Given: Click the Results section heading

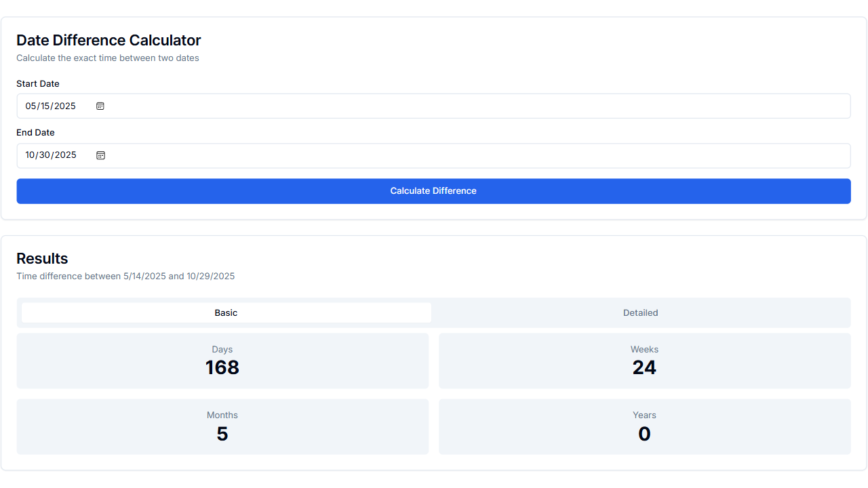Looking at the screenshot, I should click(x=42, y=258).
